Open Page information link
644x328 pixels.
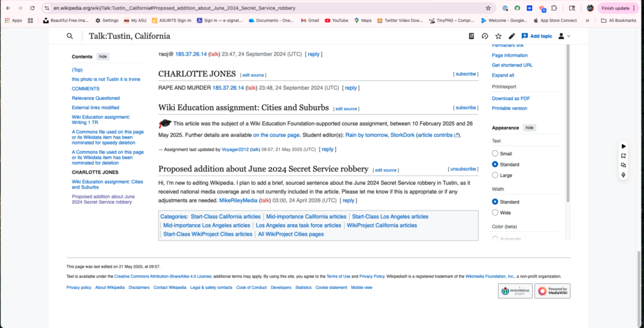coord(509,55)
